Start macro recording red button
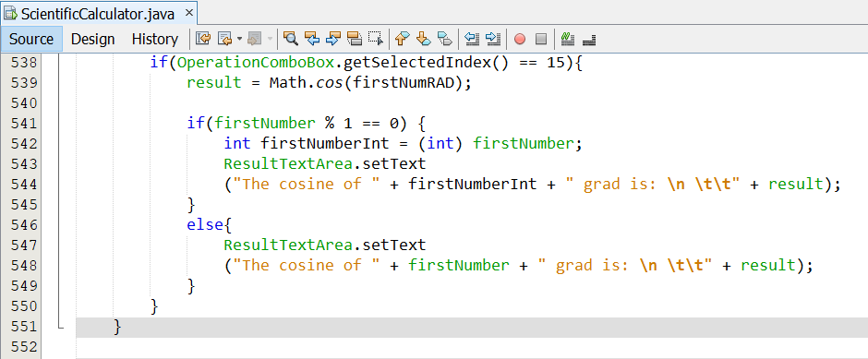 pos(519,40)
